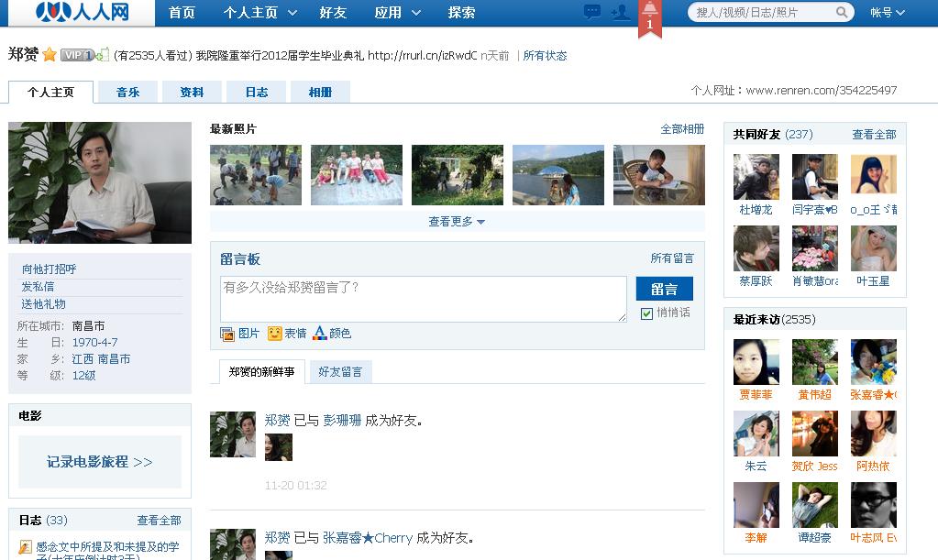
Task: Click the Renren logo in header
Action: 82,13
